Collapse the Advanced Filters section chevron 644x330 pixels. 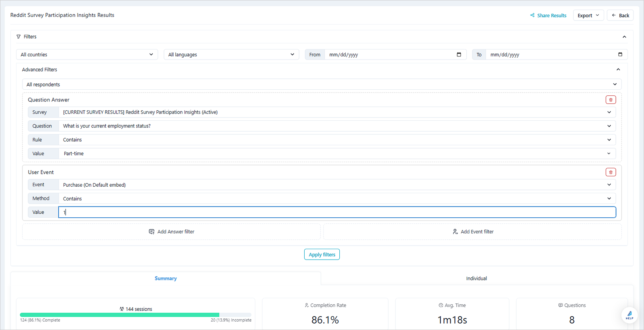point(618,70)
